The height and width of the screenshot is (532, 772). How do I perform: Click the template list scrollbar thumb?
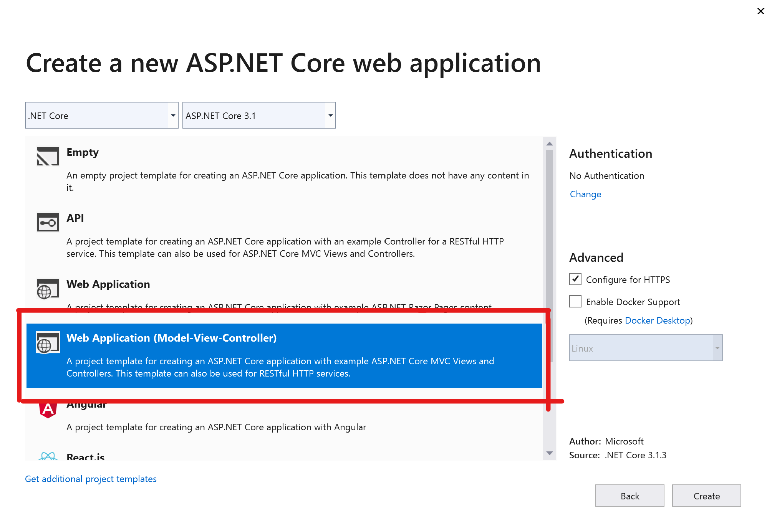point(550,256)
